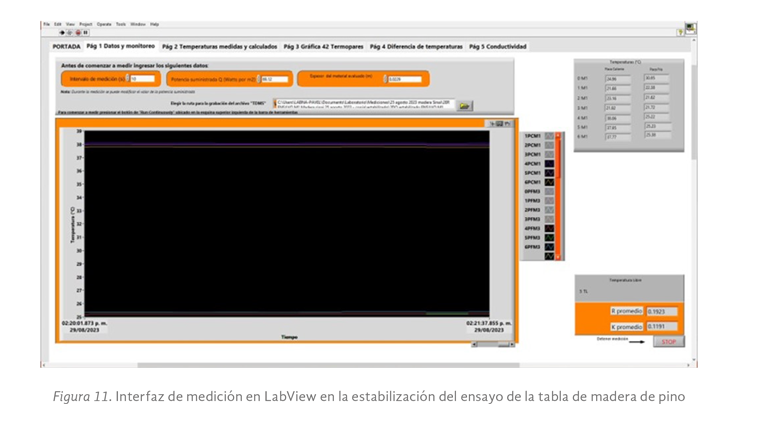This screenshot has width=761, height=428.
Task: Open the Edit menu
Action: [58, 24]
